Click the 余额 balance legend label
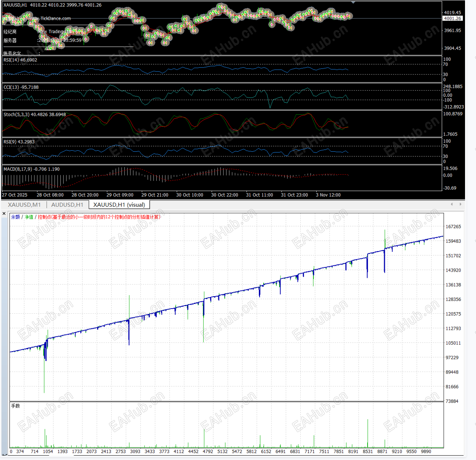Viewport: 476px width, 460px height. [x=15, y=217]
